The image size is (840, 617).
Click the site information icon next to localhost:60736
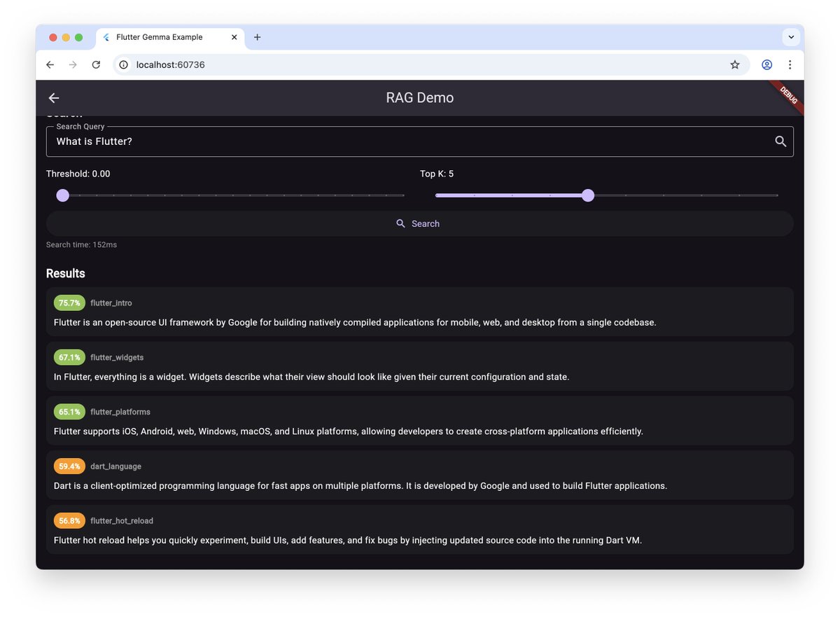click(123, 64)
